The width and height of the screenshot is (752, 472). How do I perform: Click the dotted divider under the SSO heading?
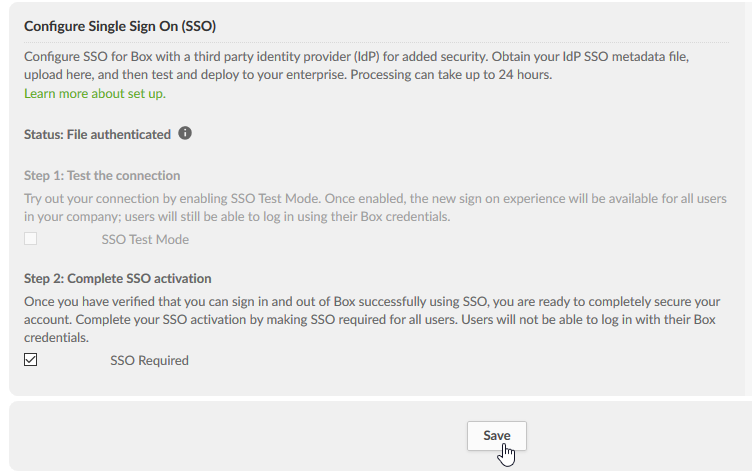pyautogui.click(x=376, y=42)
